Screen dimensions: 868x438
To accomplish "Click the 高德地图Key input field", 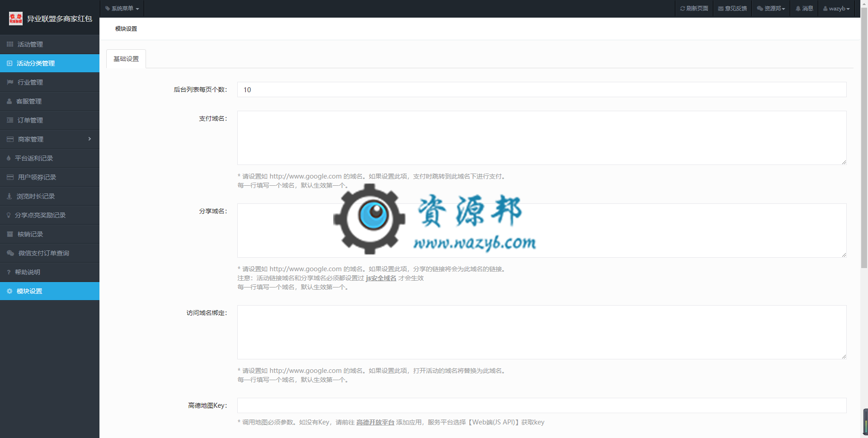I will 542,405.
